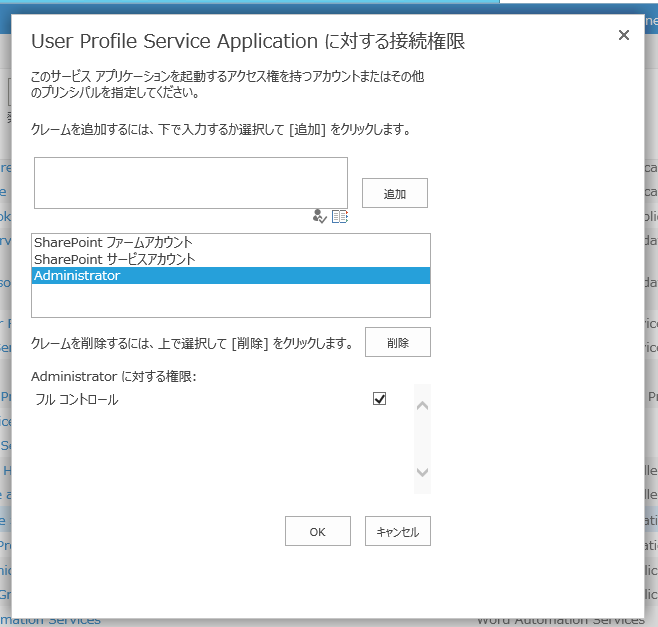Click into the claim entry text box
The width and height of the screenshot is (658, 627).
point(191,183)
